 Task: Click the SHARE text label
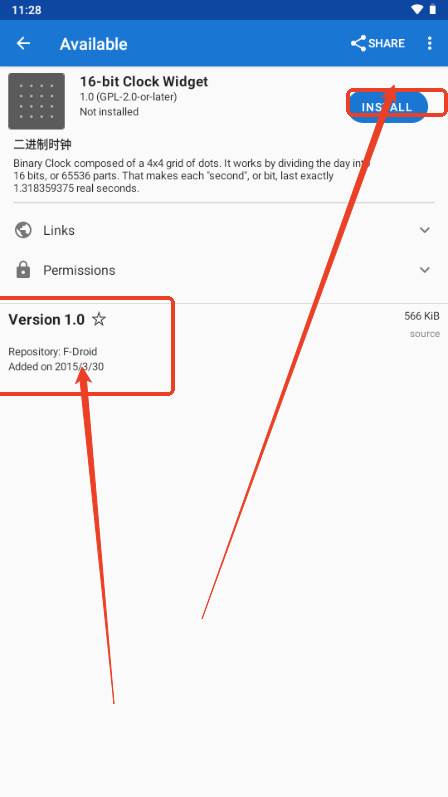(386, 43)
